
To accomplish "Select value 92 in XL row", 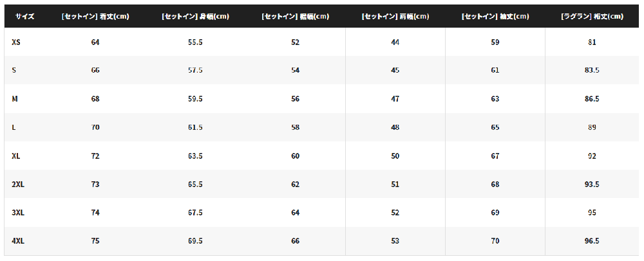I will click(592, 156).
